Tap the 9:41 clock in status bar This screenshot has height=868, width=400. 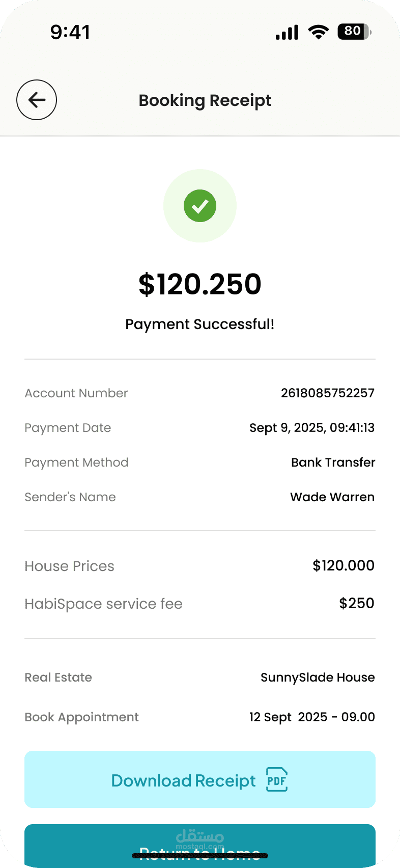pos(70,32)
